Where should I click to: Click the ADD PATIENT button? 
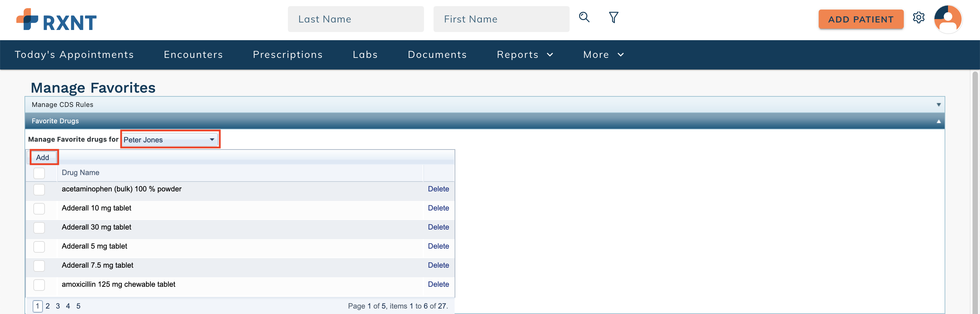[x=861, y=19]
